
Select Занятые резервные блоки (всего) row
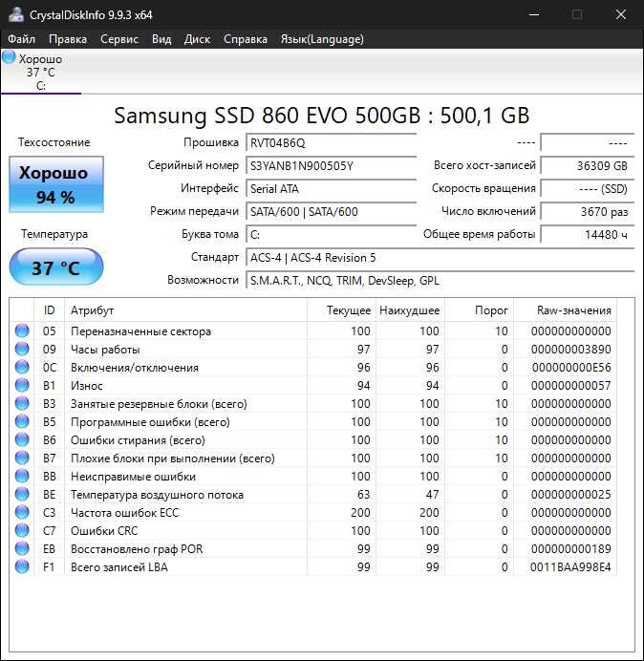(313, 403)
